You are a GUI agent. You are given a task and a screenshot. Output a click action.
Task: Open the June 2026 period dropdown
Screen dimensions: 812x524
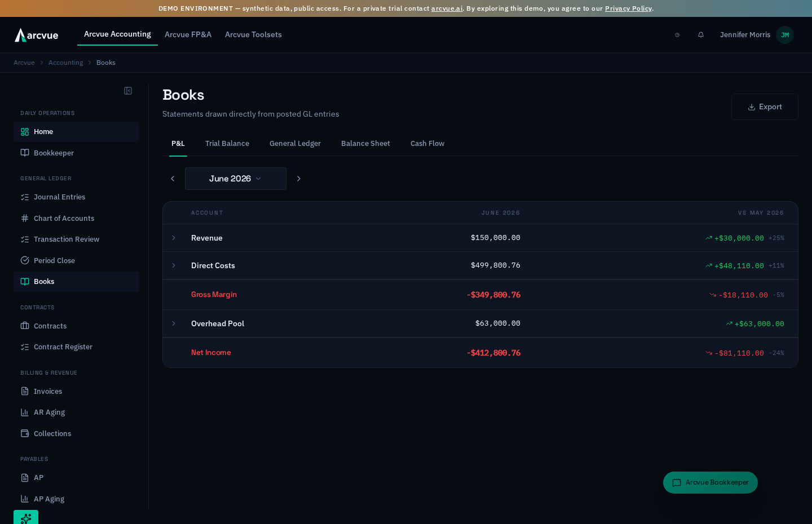(x=236, y=179)
